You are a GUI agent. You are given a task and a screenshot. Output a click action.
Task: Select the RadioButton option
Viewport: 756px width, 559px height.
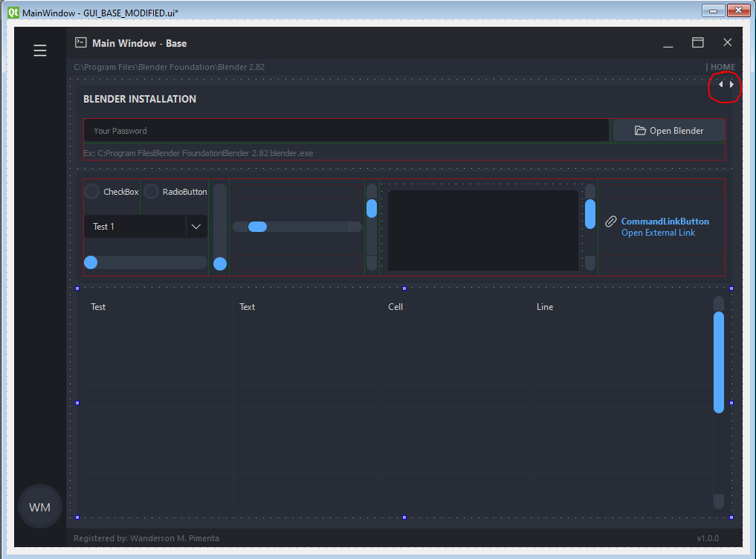(x=151, y=191)
